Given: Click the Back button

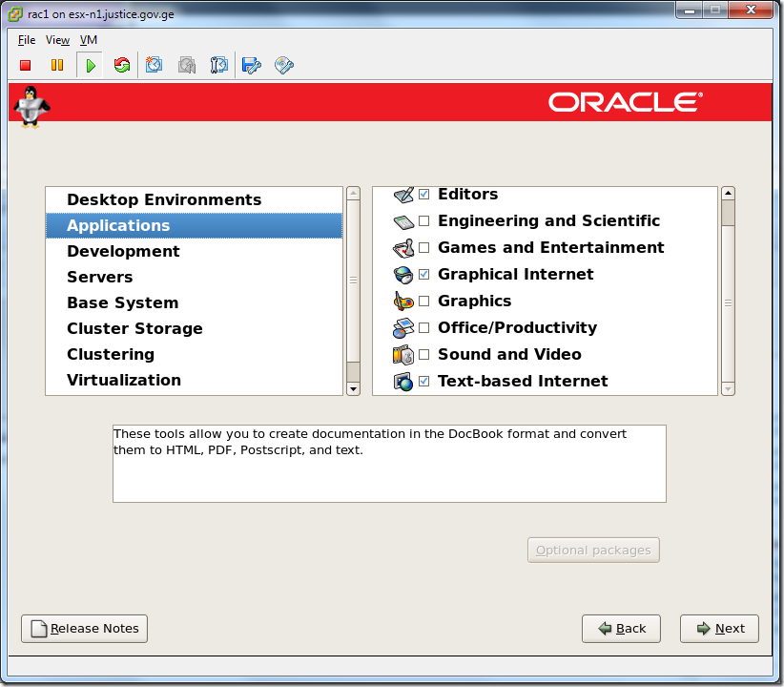Looking at the screenshot, I should (x=621, y=628).
